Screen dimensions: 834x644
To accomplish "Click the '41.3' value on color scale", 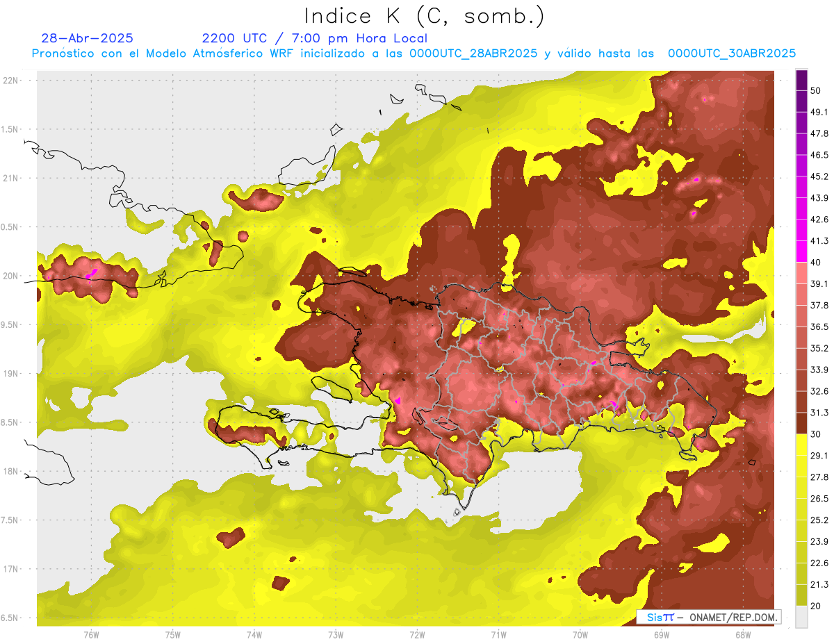I will (x=819, y=241).
